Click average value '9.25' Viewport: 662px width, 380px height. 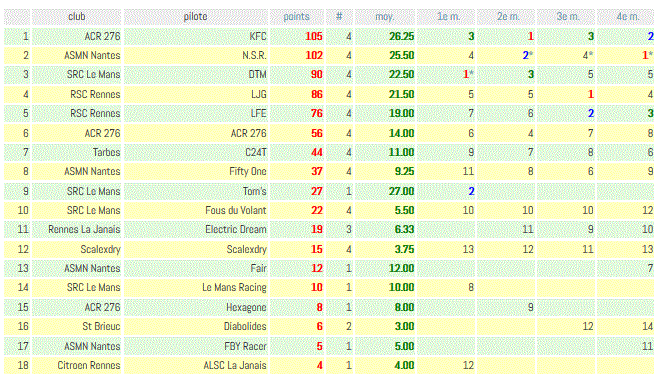tap(404, 171)
